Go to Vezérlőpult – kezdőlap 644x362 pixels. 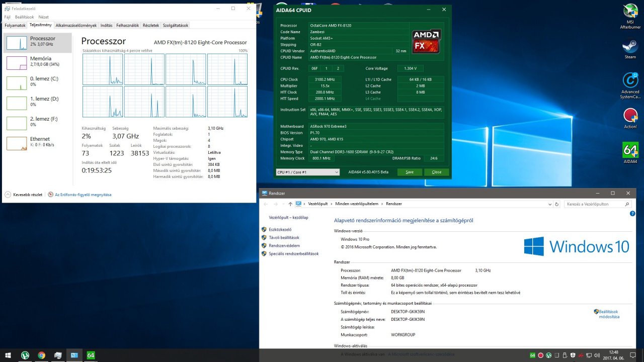(288, 217)
